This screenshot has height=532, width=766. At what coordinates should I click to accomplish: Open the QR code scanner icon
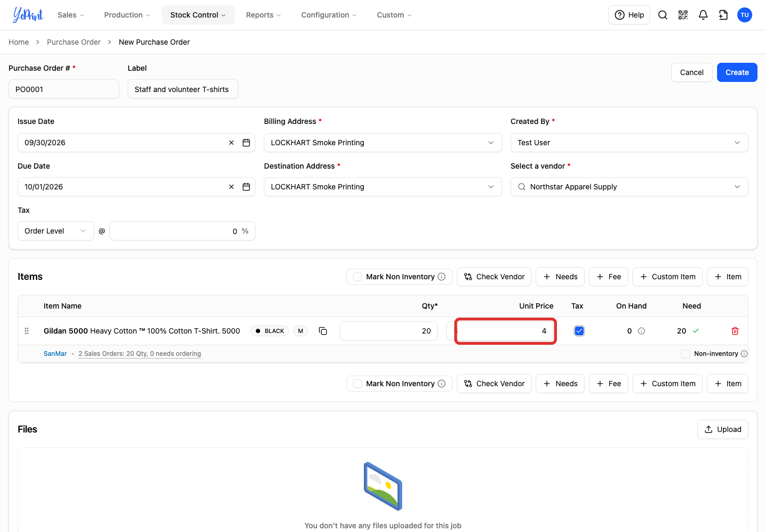(683, 15)
